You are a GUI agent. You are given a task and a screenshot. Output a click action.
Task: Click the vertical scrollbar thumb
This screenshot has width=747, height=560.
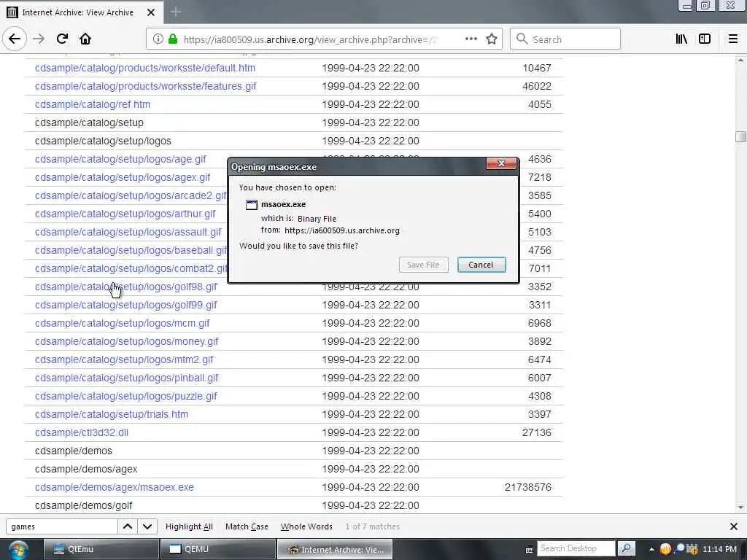tap(740, 136)
